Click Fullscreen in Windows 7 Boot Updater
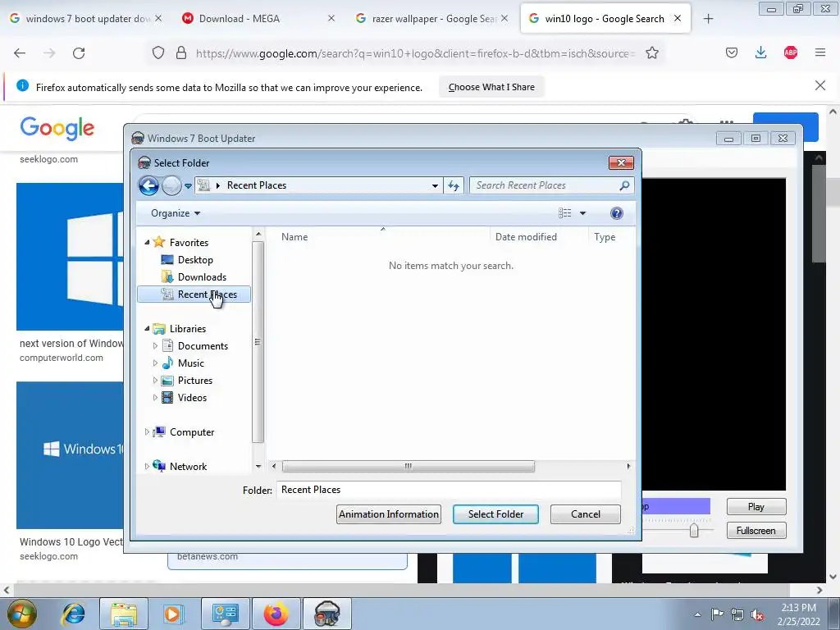840x630 pixels. pyautogui.click(x=756, y=531)
